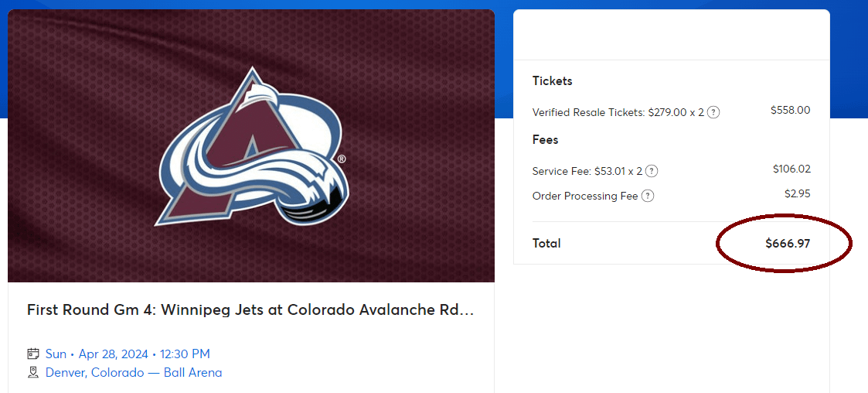Click the Tickets section heading

[x=552, y=81]
